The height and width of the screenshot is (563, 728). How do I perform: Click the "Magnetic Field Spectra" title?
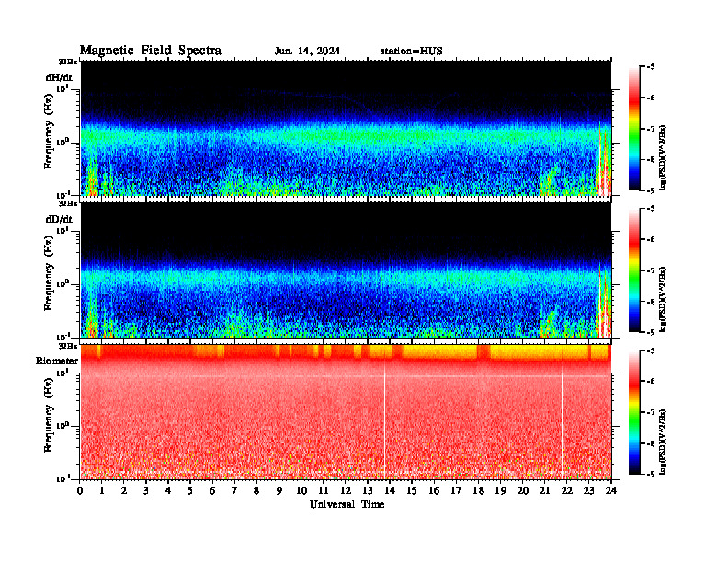(x=151, y=51)
